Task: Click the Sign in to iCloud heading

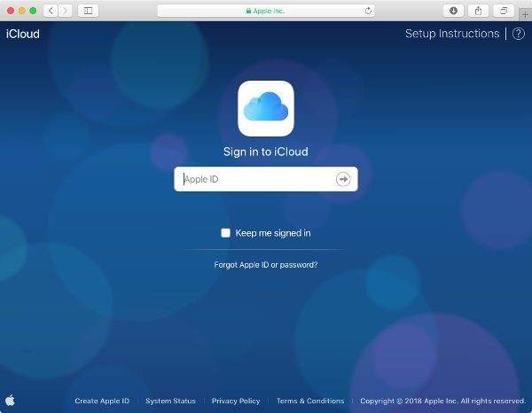Action: click(266, 152)
